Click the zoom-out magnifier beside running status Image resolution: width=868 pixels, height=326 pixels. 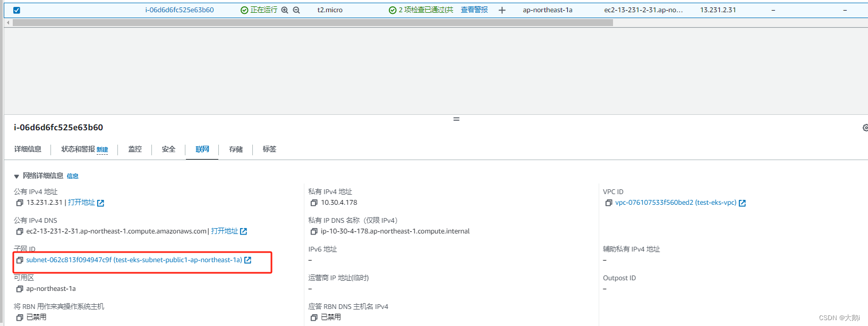pyautogui.click(x=296, y=10)
